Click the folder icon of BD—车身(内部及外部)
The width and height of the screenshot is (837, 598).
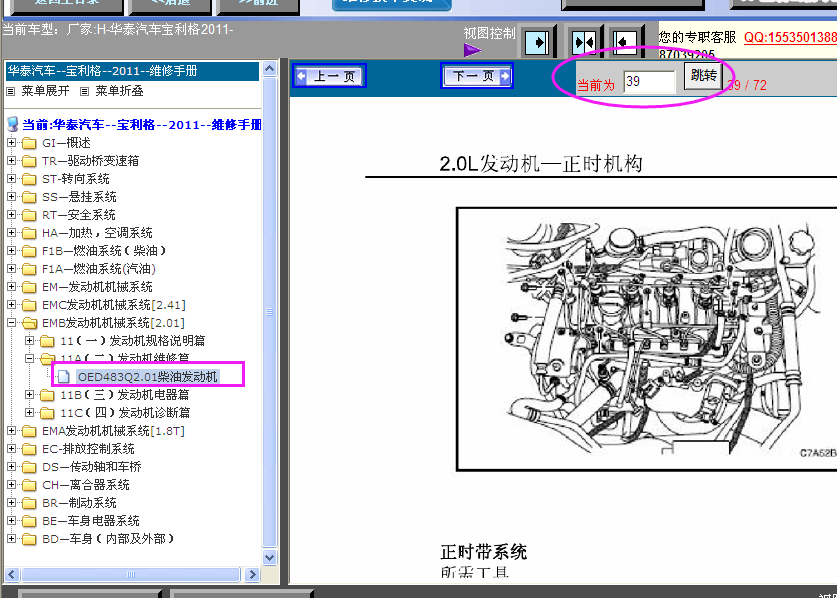(29, 539)
